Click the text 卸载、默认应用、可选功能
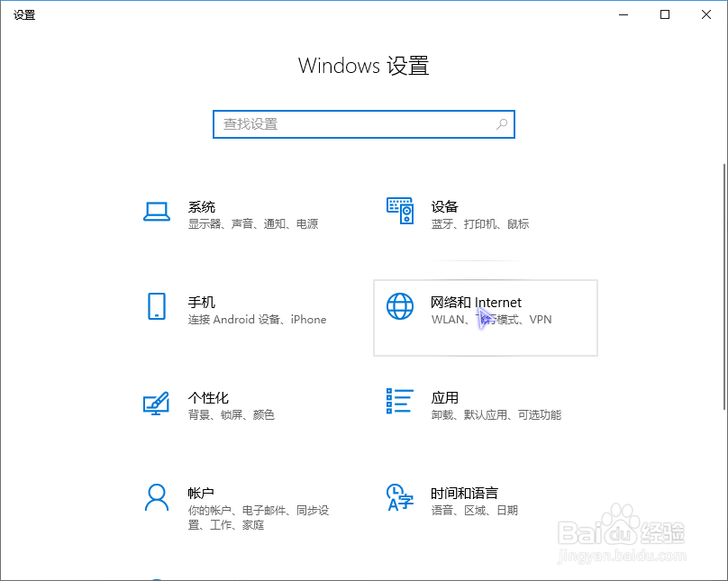The image size is (728, 581). pos(496,415)
